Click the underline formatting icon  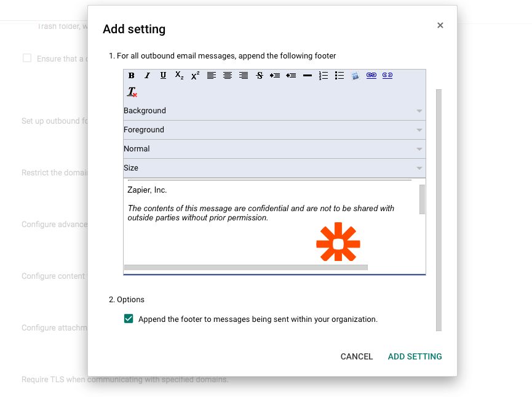[163, 76]
